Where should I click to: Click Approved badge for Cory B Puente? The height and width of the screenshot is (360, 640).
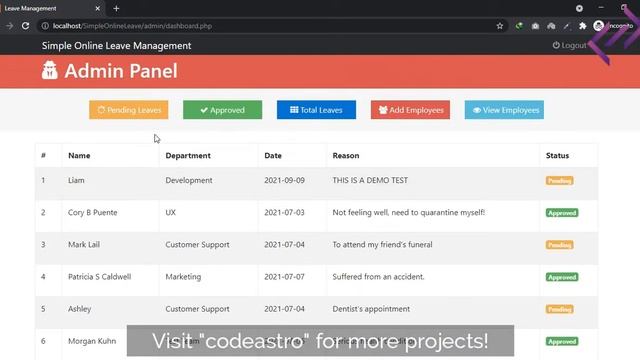coord(562,213)
